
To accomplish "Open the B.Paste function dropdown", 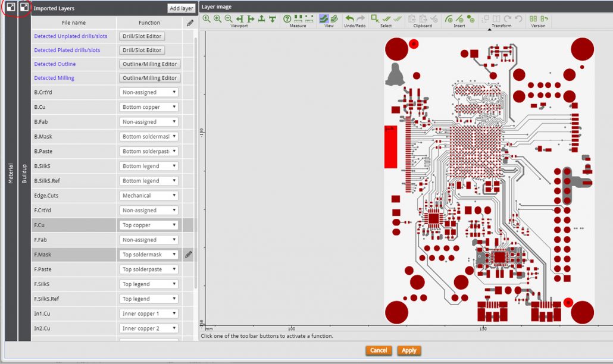I will click(149, 151).
